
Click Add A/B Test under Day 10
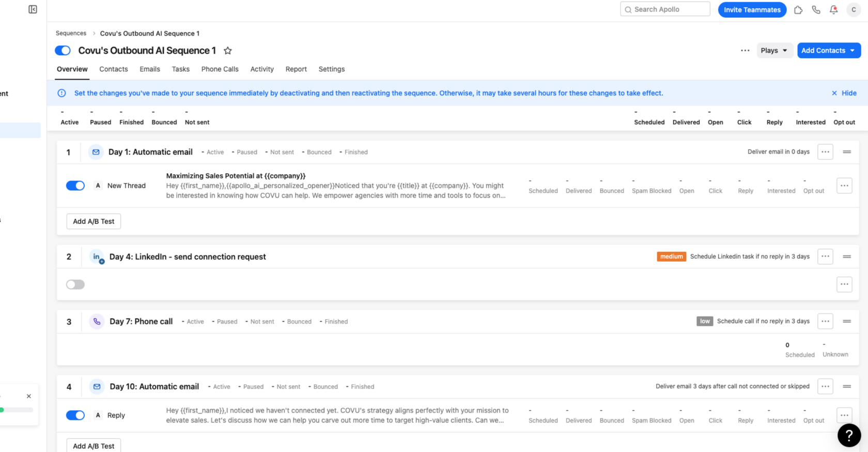point(94,445)
